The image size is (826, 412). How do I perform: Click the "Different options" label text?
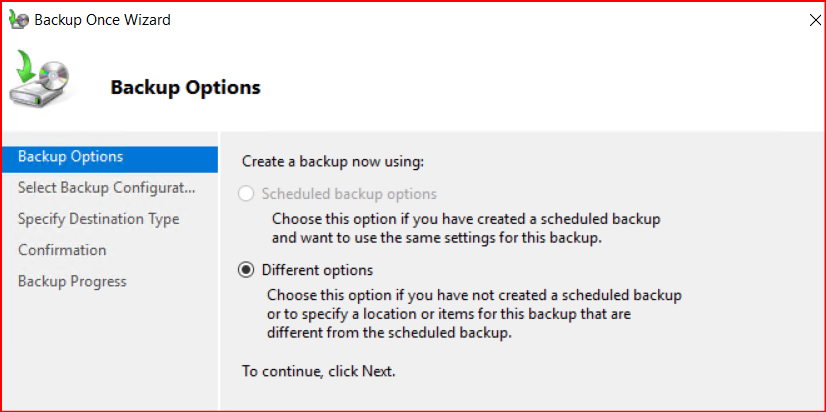coord(317,270)
